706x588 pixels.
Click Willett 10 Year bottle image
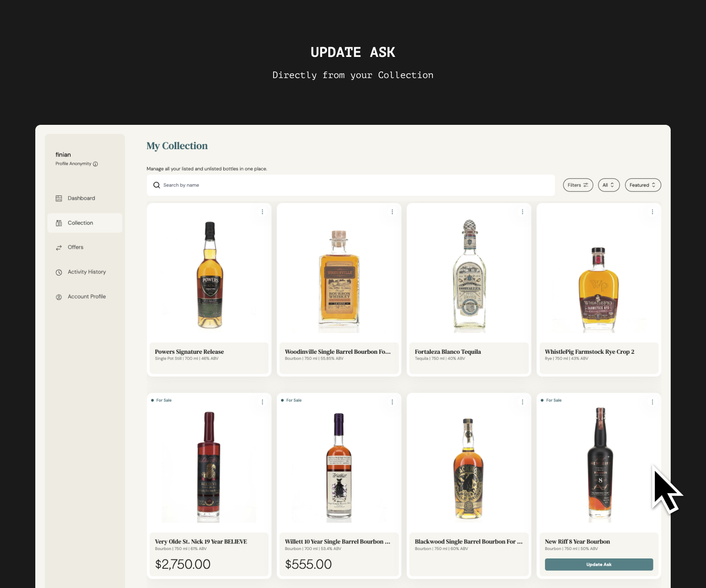[339, 468]
